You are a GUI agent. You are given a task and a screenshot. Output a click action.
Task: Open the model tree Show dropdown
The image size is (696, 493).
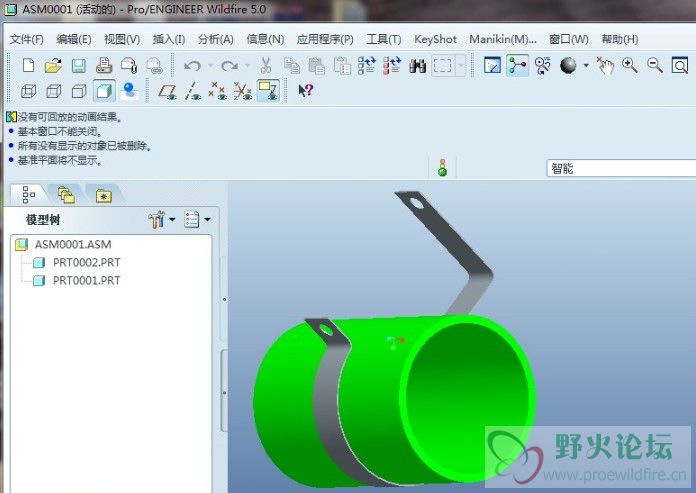coord(197,219)
